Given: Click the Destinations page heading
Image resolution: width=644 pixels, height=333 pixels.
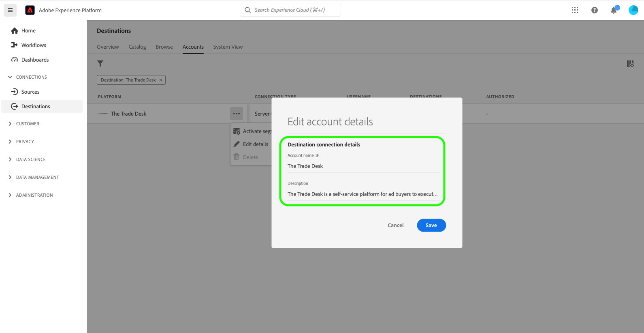Looking at the screenshot, I should click(114, 31).
